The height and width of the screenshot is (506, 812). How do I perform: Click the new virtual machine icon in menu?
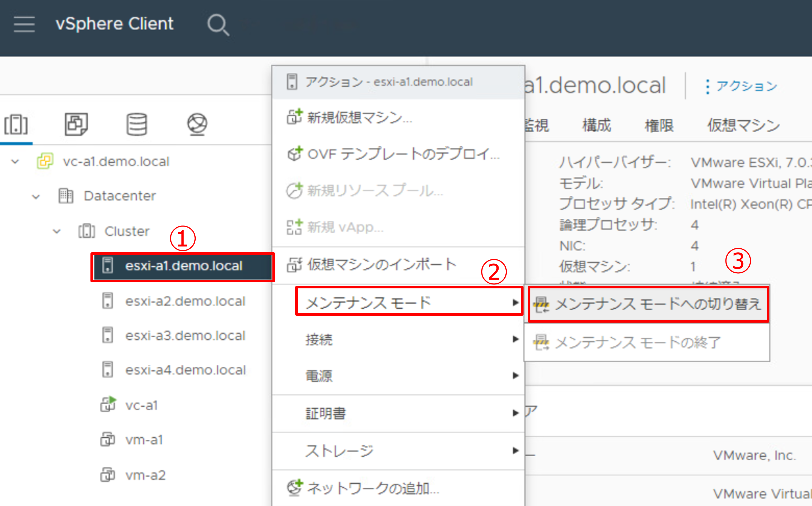tap(295, 117)
